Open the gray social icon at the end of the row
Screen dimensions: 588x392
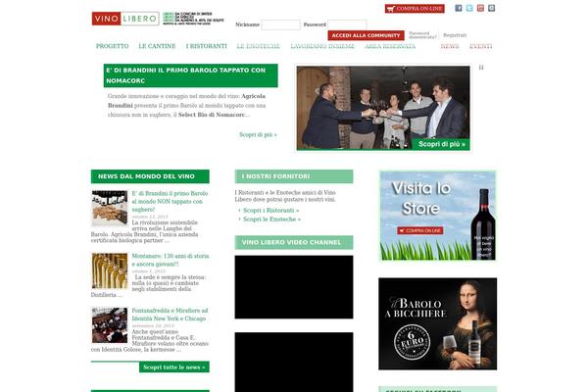point(491,8)
